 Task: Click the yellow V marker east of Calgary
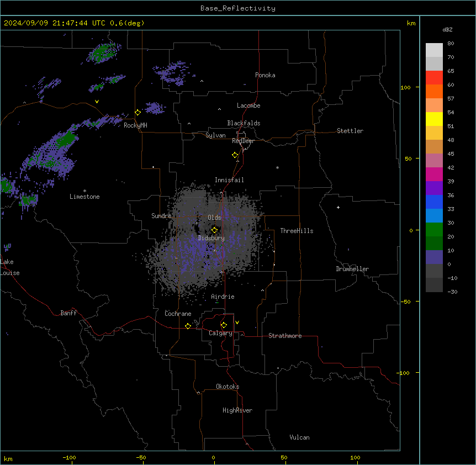pyautogui.click(x=237, y=323)
